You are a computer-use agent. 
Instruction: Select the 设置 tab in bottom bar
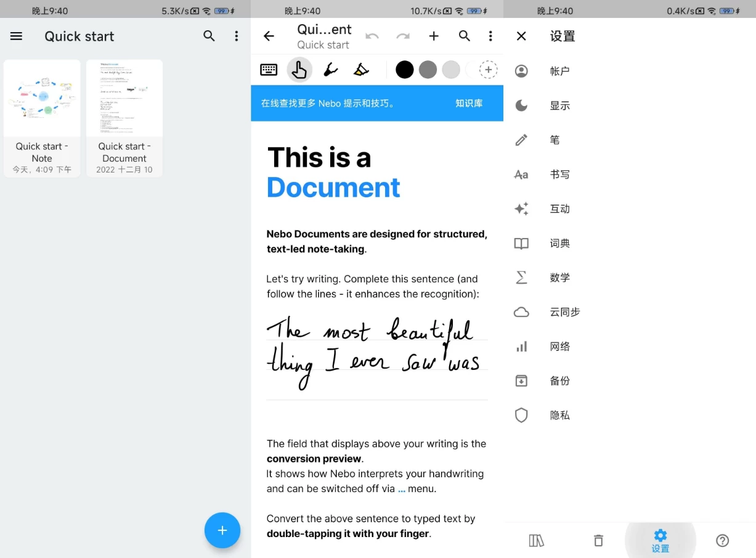point(660,540)
